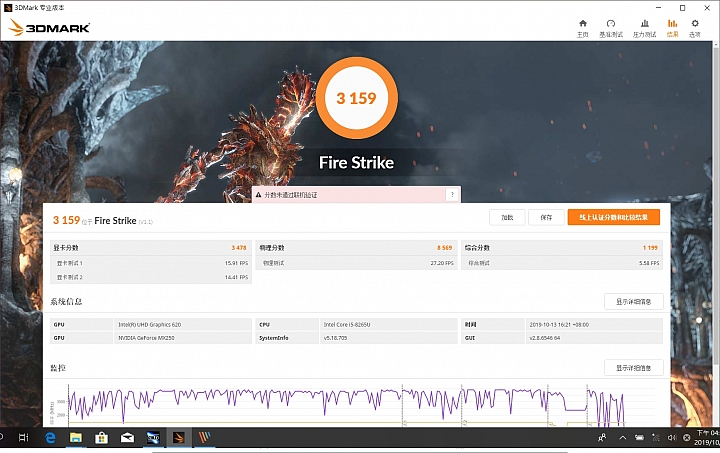Viewport: 720px width, 453px height.
Task: Click the Fire Strike title under the score circle
Action: [356, 162]
